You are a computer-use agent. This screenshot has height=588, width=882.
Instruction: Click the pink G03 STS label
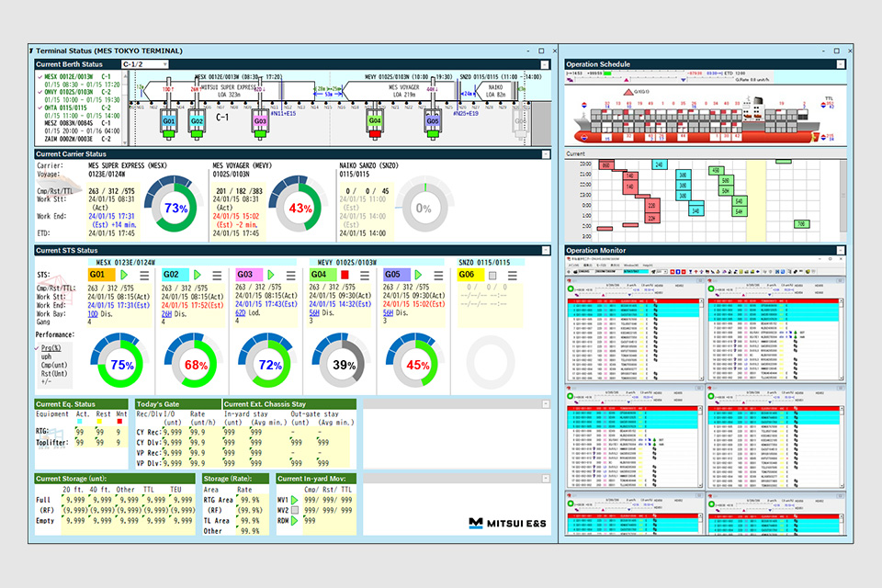[x=249, y=275]
